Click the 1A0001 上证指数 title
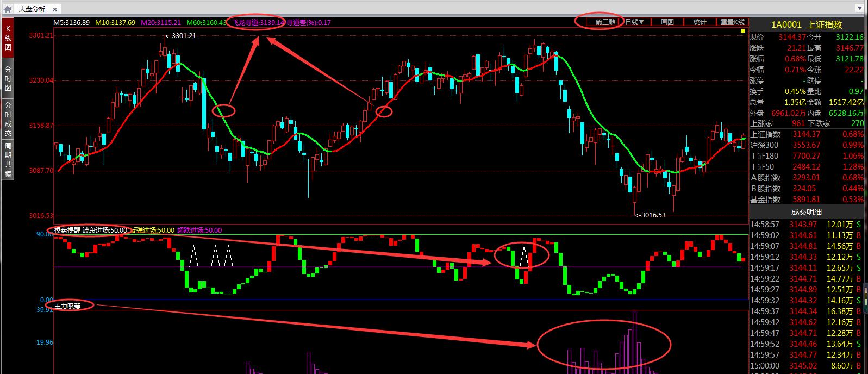868x374 pixels. pyautogui.click(x=807, y=24)
